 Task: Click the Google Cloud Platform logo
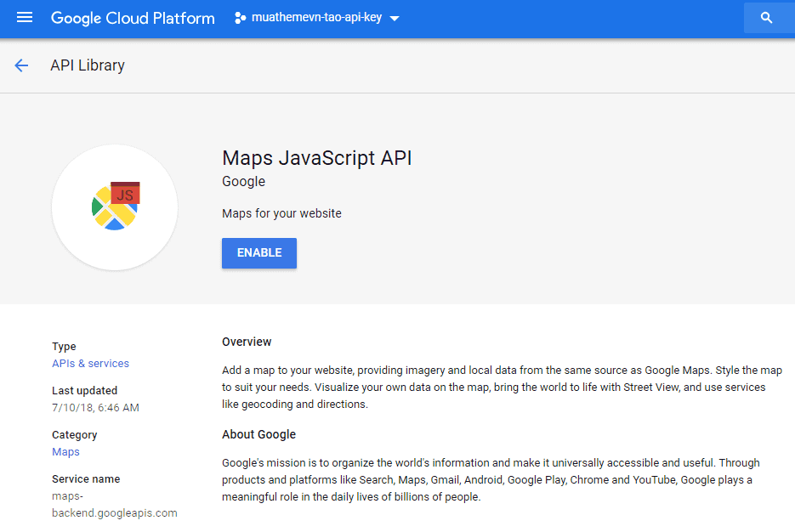(133, 18)
